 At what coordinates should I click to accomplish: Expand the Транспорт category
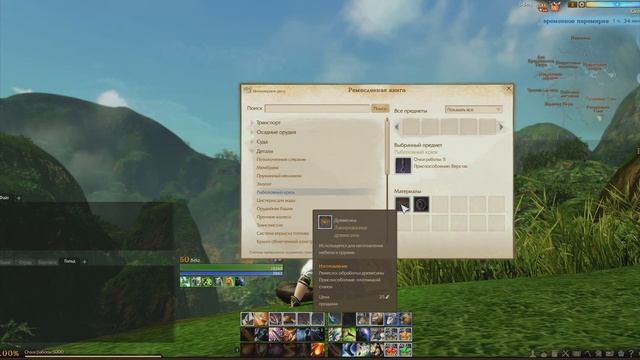pyautogui.click(x=252, y=122)
